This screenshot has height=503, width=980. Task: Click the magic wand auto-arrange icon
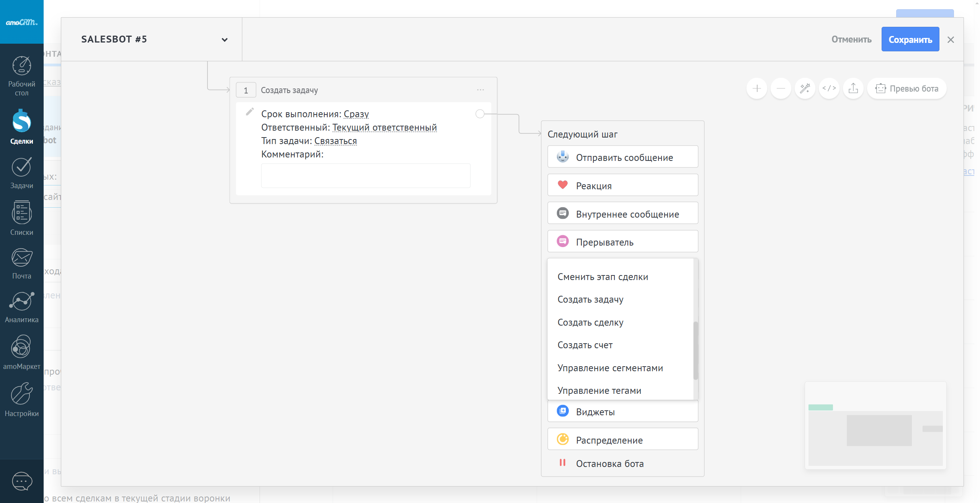pyautogui.click(x=805, y=88)
